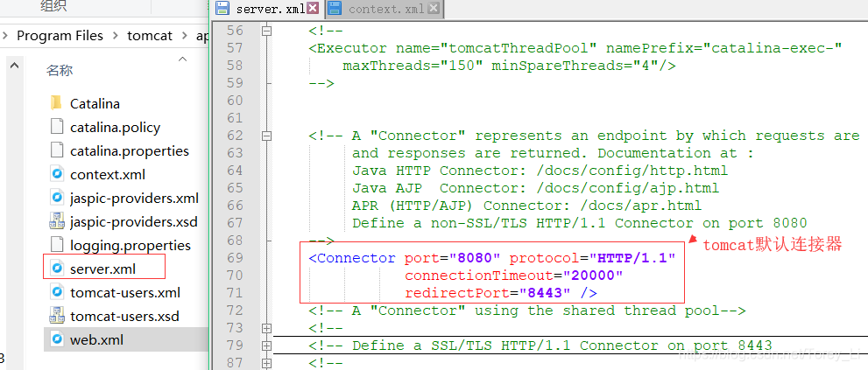Open the chevron dropdown after Program Files

point(115,36)
